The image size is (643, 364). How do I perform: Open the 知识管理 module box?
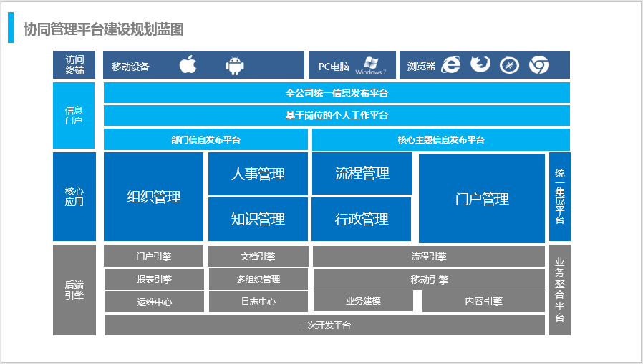click(258, 219)
